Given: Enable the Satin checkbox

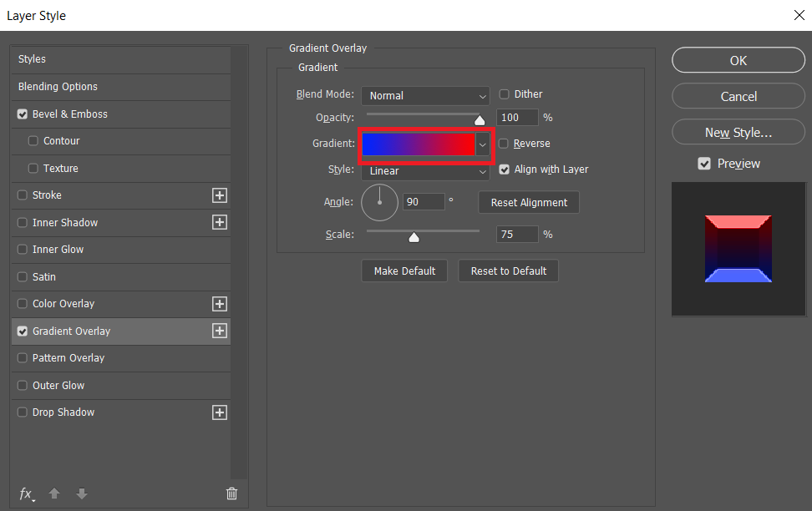Looking at the screenshot, I should 23,277.
